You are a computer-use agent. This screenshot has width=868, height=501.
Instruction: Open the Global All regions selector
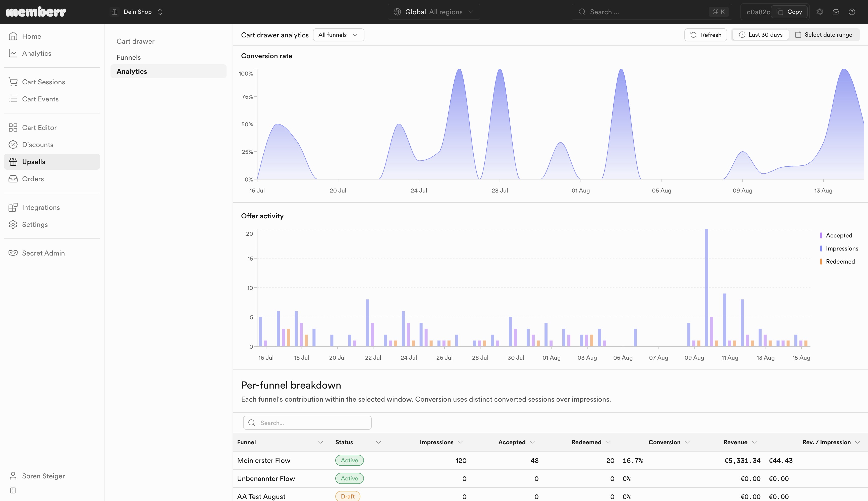click(434, 12)
